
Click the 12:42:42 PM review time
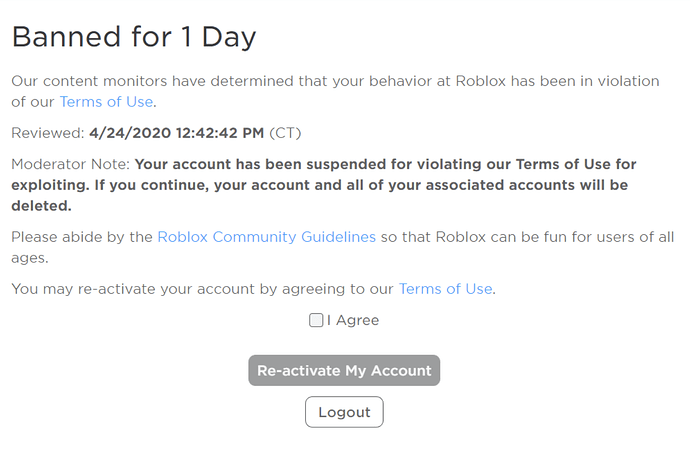click(220, 133)
